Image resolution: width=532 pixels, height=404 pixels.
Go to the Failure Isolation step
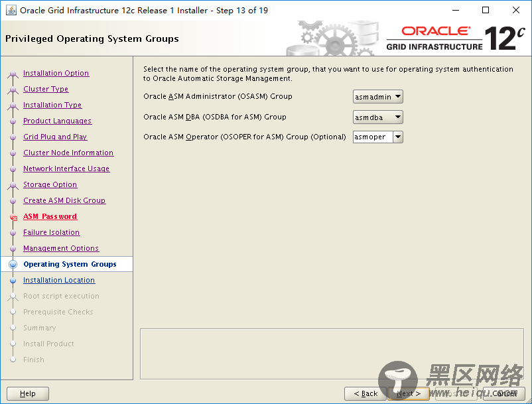tap(51, 233)
